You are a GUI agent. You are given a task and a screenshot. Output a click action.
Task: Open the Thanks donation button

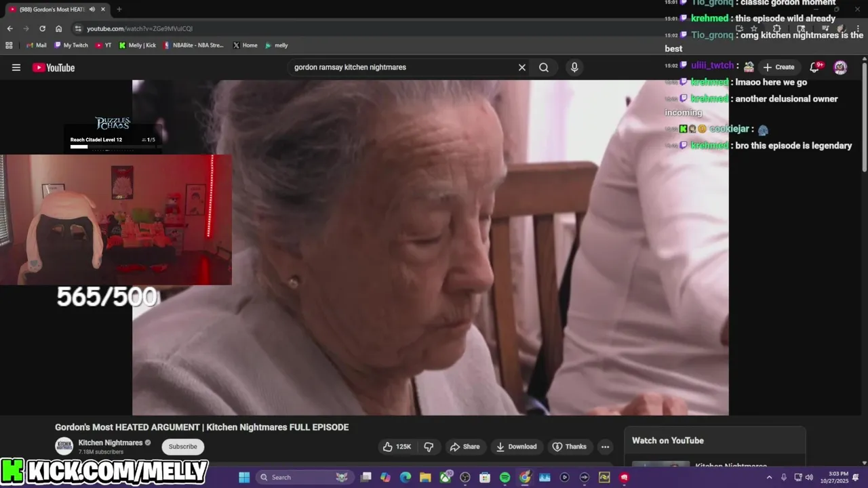(x=569, y=447)
